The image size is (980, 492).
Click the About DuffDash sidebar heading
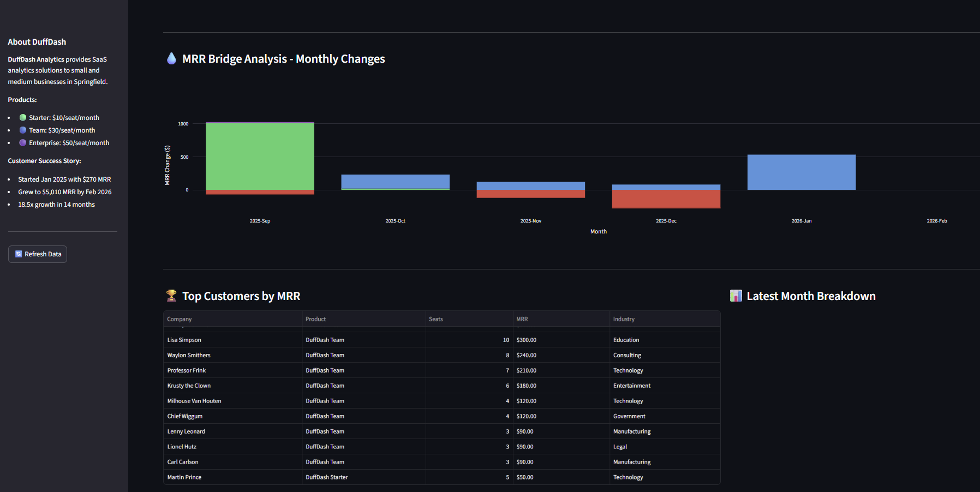tap(37, 41)
